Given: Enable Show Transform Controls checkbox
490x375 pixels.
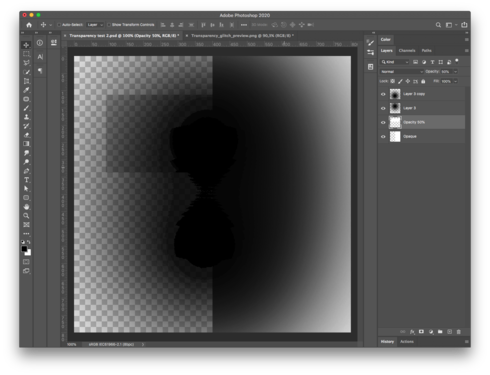Looking at the screenshot, I should (109, 25).
